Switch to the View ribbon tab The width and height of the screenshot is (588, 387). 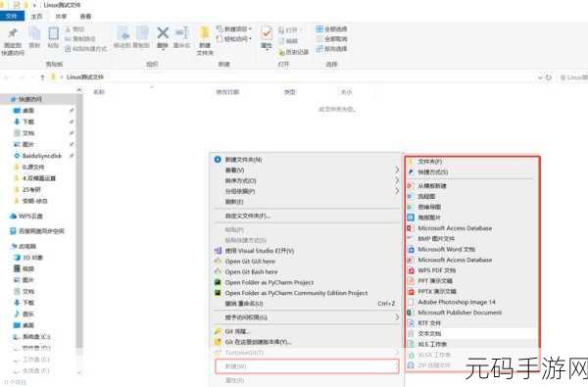point(85,16)
